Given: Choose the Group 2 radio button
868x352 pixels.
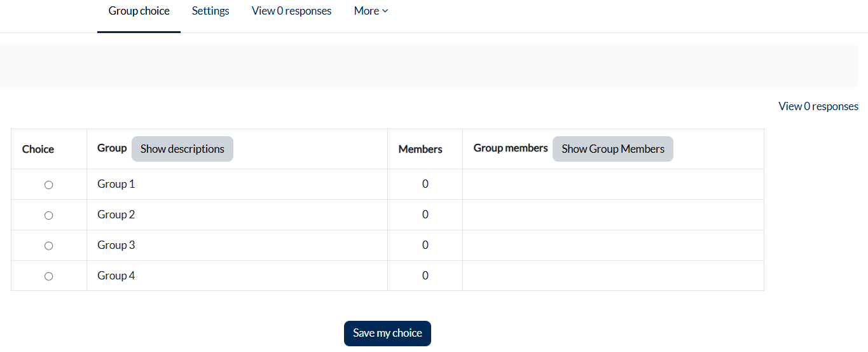Looking at the screenshot, I should (48, 215).
